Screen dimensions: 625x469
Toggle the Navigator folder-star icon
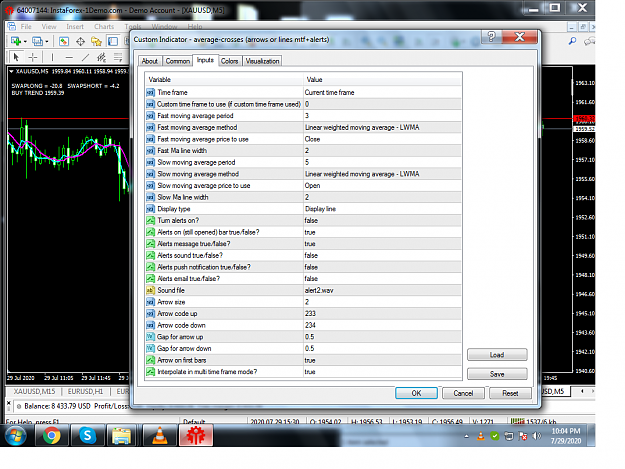pos(96,41)
